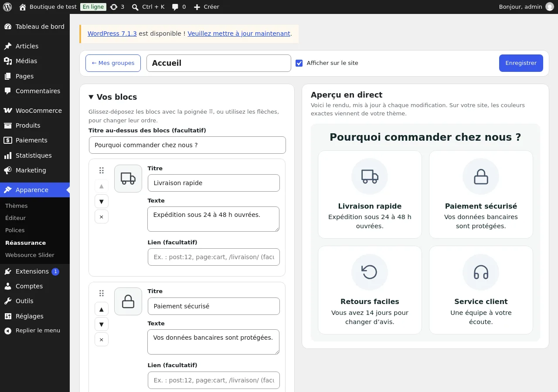The width and height of the screenshot is (558, 392).
Task: Click the Enregistrer button
Action: [x=521, y=63]
